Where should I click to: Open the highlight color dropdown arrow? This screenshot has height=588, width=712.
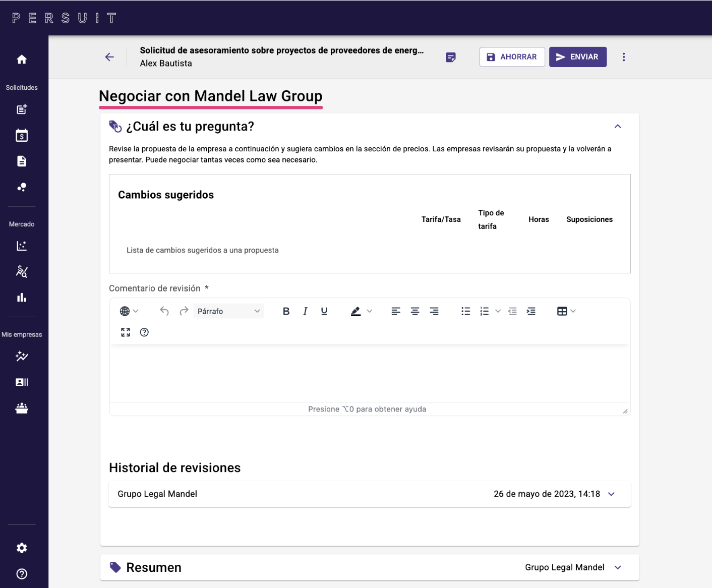pyautogui.click(x=370, y=311)
